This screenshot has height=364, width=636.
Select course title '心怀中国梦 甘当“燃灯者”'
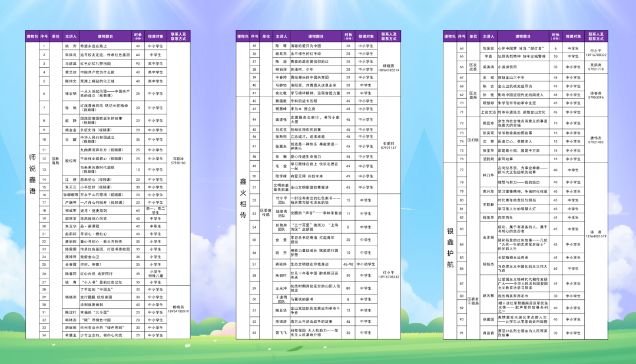pyautogui.click(x=521, y=48)
